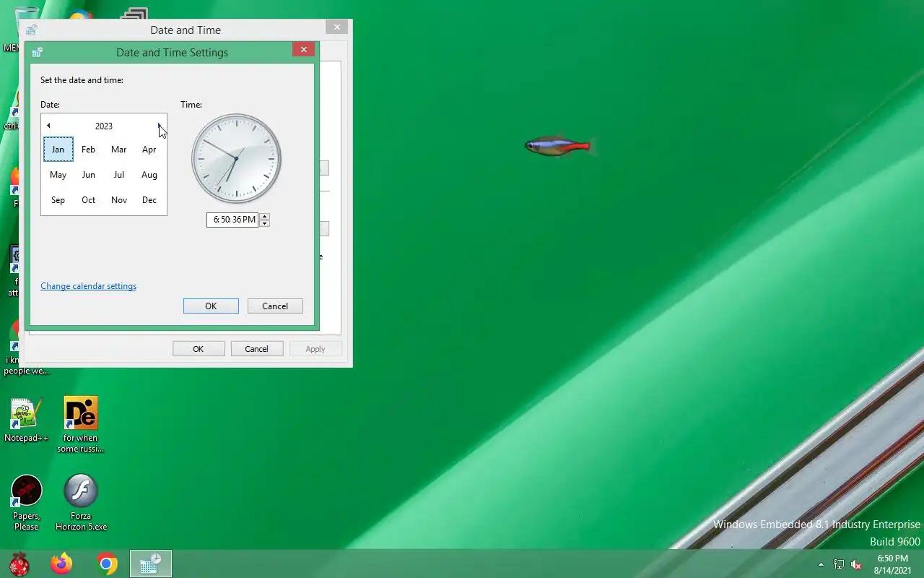
Task: Pick Aug in the month grid
Action: coord(149,175)
